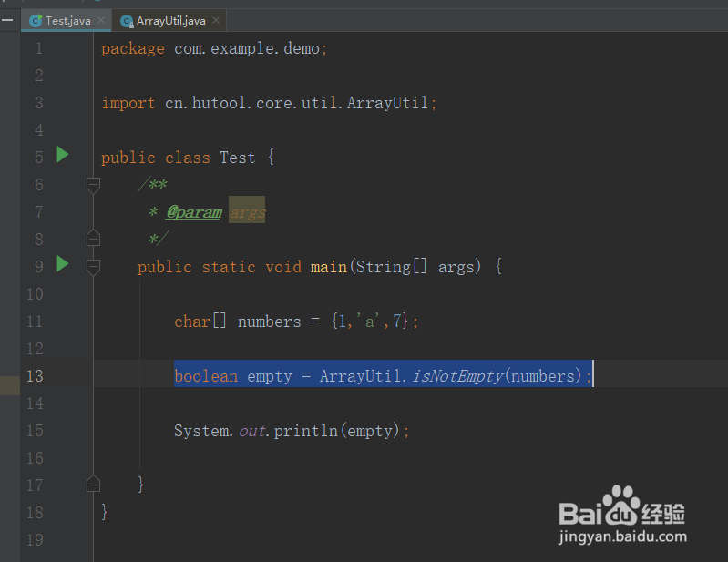Click line number 13 in gutter
This screenshot has height=562, width=728.
tap(35, 375)
